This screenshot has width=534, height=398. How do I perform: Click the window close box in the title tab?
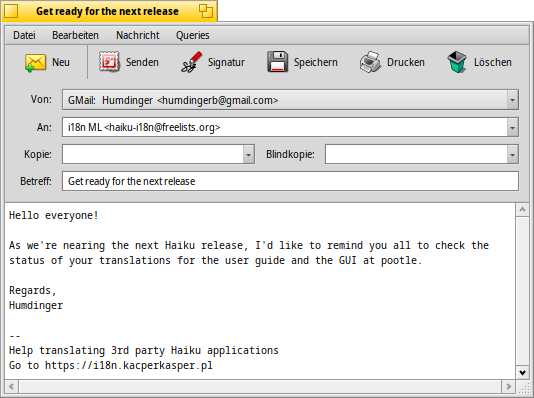11,11
